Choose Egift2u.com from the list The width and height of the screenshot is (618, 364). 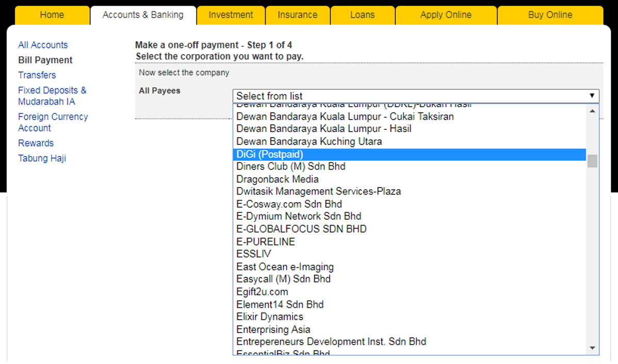(x=410, y=292)
